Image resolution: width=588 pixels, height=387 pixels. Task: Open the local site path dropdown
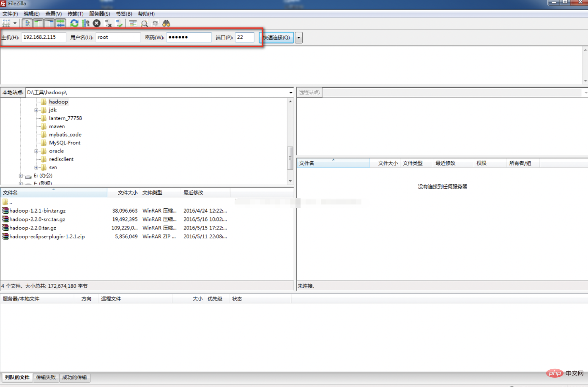click(291, 93)
